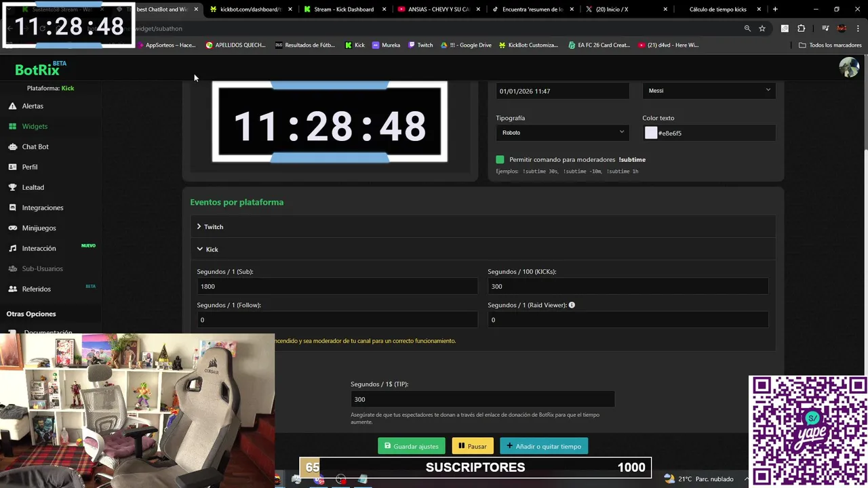
Task: Click the Raid Viewer info icon
Action: [572, 305]
